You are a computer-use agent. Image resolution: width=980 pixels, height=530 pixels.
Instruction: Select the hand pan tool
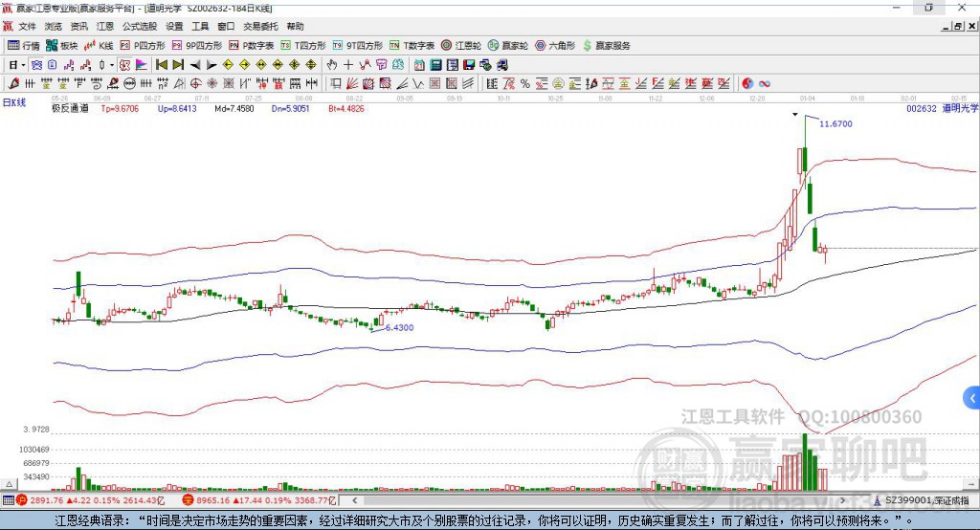pyautogui.click(x=332, y=65)
